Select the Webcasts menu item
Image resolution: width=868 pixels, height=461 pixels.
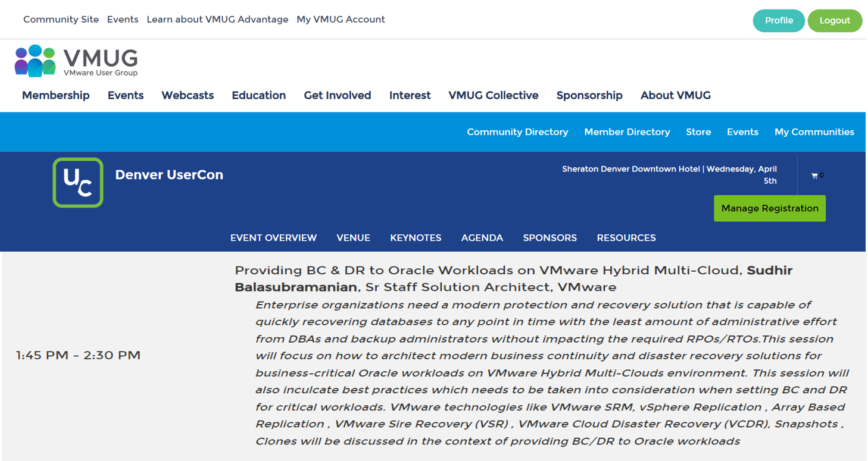(x=188, y=95)
